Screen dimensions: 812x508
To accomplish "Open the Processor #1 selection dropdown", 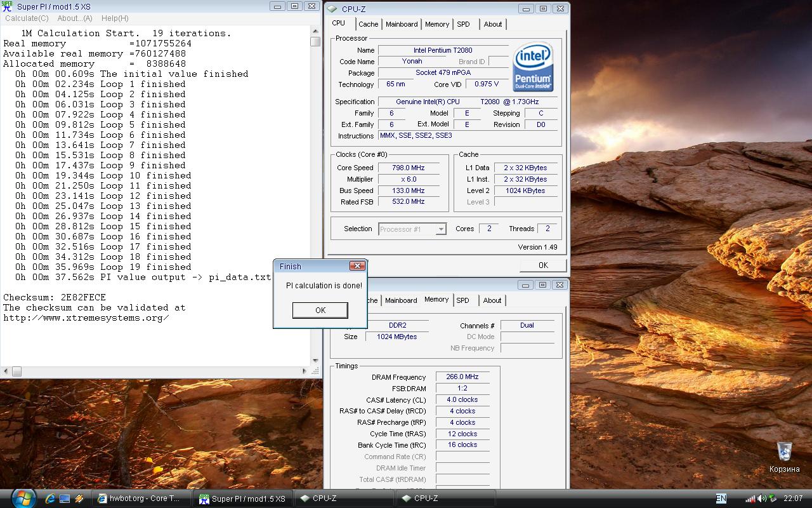I will tap(412, 229).
